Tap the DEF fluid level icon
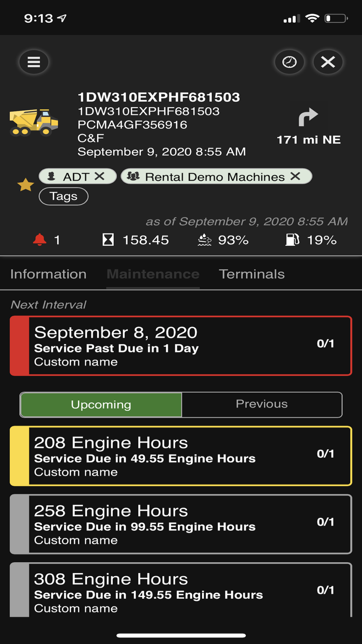The height and width of the screenshot is (644, 362). (205, 240)
